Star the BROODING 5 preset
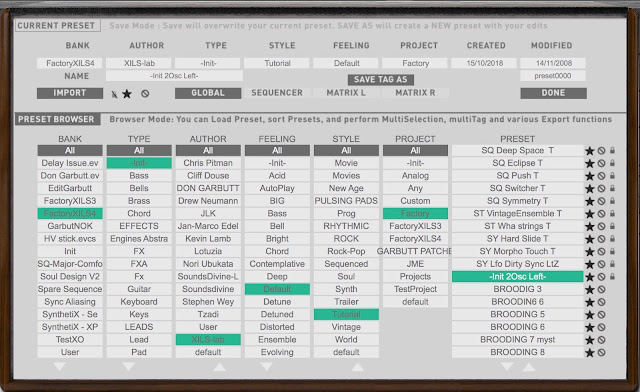 [589, 315]
